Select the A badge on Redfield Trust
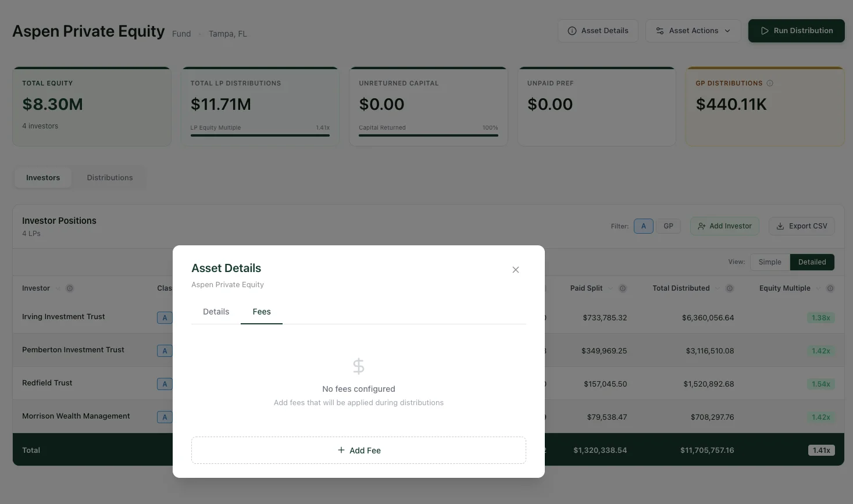 point(165,384)
